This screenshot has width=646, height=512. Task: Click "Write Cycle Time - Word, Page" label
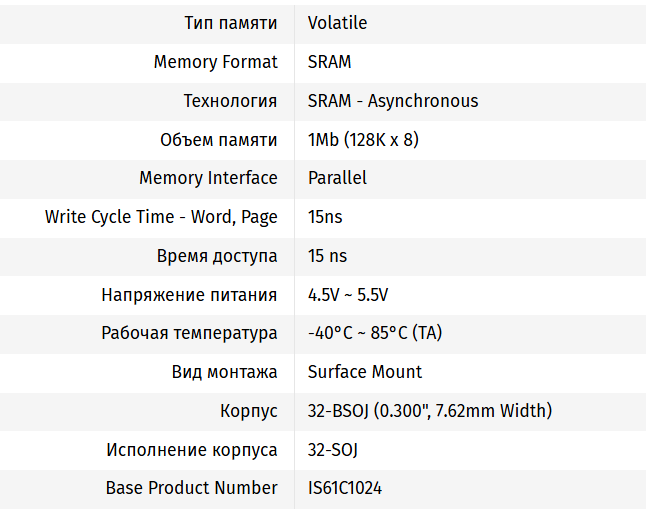click(x=161, y=217)
